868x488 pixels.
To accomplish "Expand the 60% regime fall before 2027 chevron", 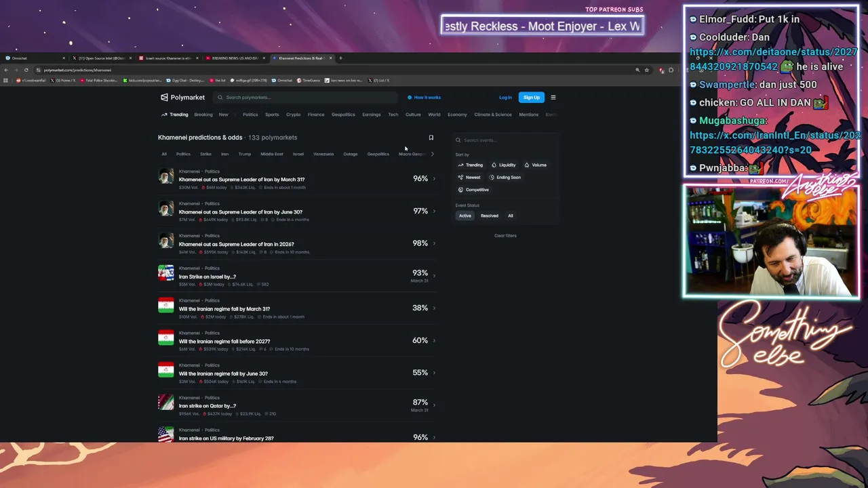I will click(x=434, y=341).
